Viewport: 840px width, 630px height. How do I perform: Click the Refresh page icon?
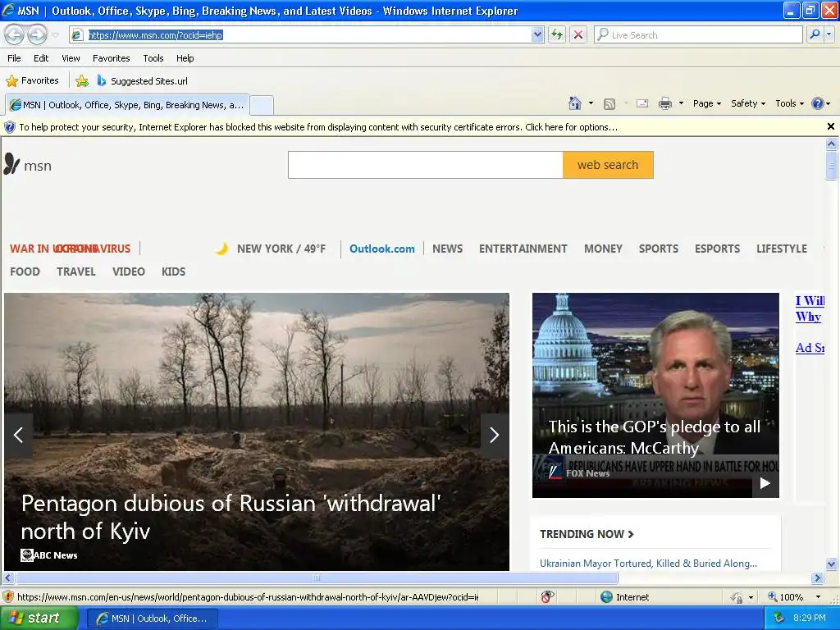pyautogui.click(x=557, y=34)
